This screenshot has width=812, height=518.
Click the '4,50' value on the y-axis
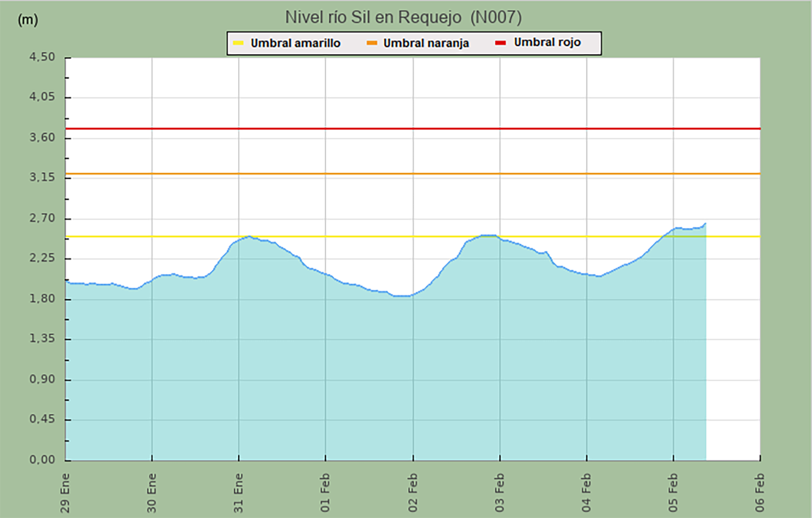(42, 57)
